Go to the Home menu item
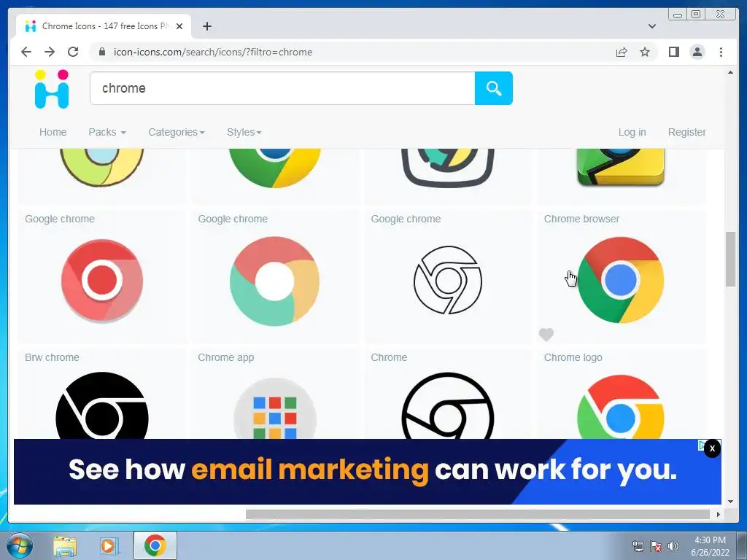747x560 pixels. tap(53, 132)
